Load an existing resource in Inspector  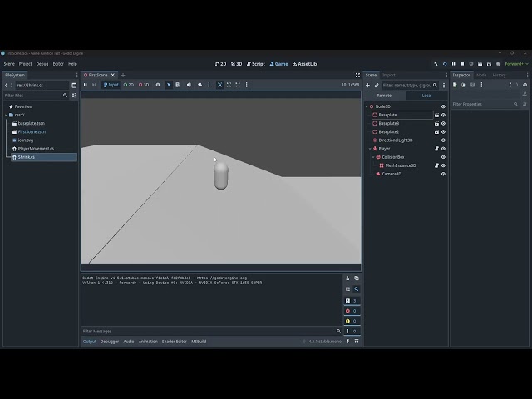[464, 85]
